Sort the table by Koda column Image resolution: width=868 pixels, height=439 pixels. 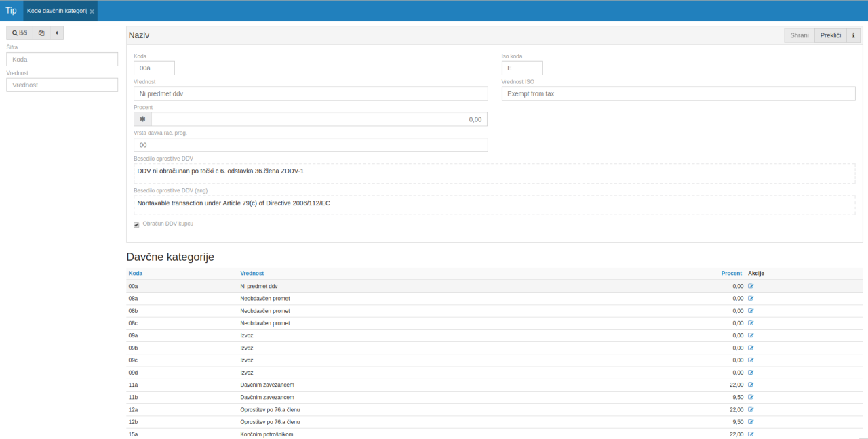[136, 274]
